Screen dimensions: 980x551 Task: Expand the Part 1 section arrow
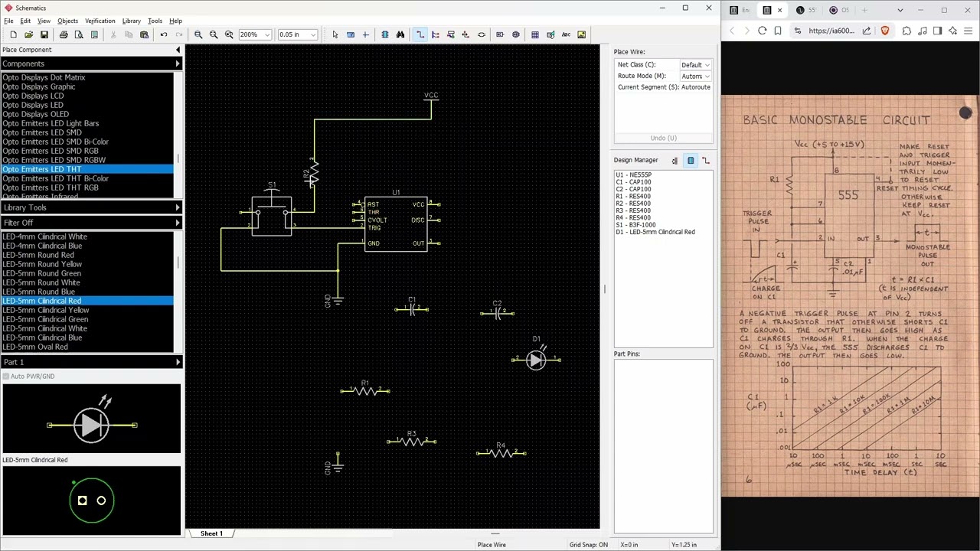point(178,362)
